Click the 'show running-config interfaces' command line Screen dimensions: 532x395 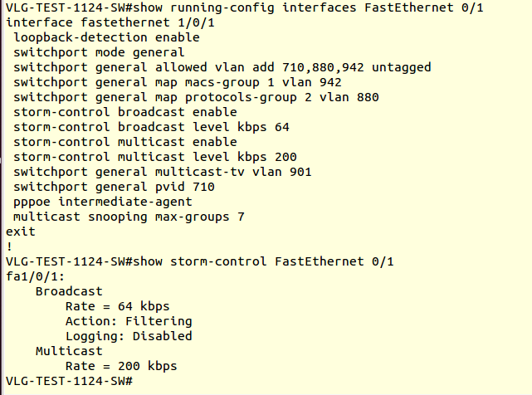245,7
